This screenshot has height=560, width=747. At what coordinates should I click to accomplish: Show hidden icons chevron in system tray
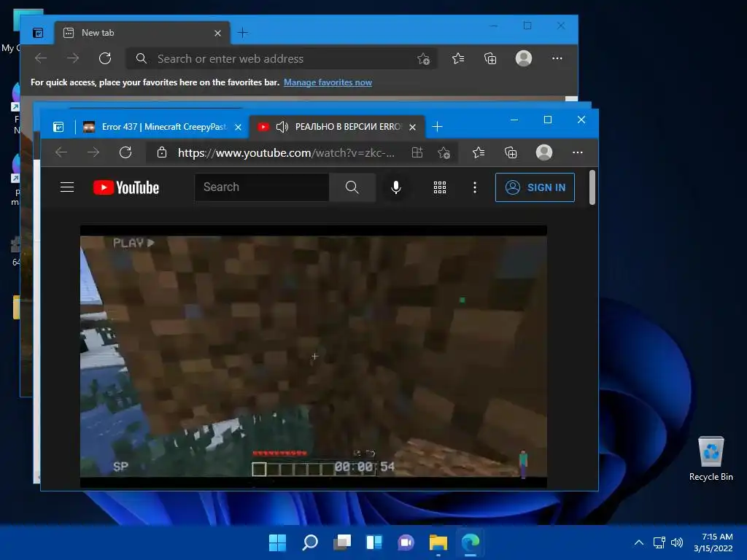pyautogui.click(x=639, y=542)
